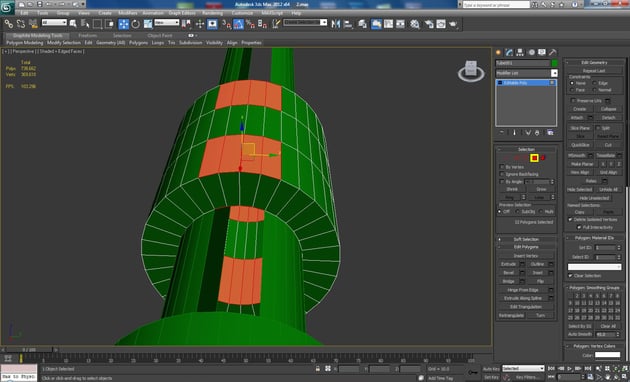The height and width of the screenshot is (382, 630).
Task: Toggle the Window/Crossing selection icon
Action: tap(109, 24)
